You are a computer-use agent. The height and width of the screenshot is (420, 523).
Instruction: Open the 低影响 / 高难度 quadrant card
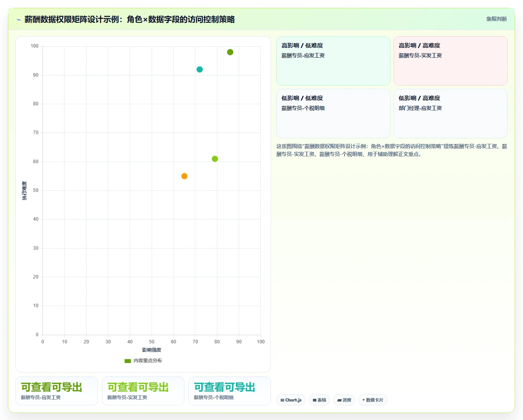[451, 114]
